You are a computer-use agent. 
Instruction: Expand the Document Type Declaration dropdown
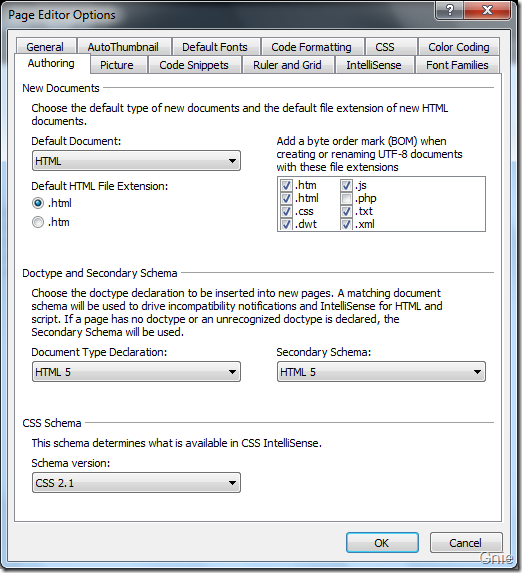136,372
